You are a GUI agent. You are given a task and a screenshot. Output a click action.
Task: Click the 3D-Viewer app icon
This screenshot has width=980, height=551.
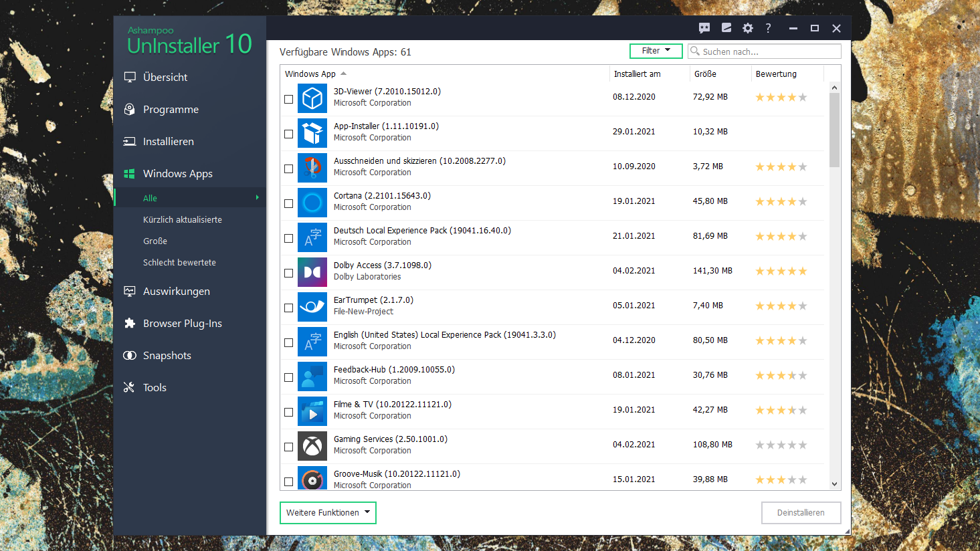(312, 98)
